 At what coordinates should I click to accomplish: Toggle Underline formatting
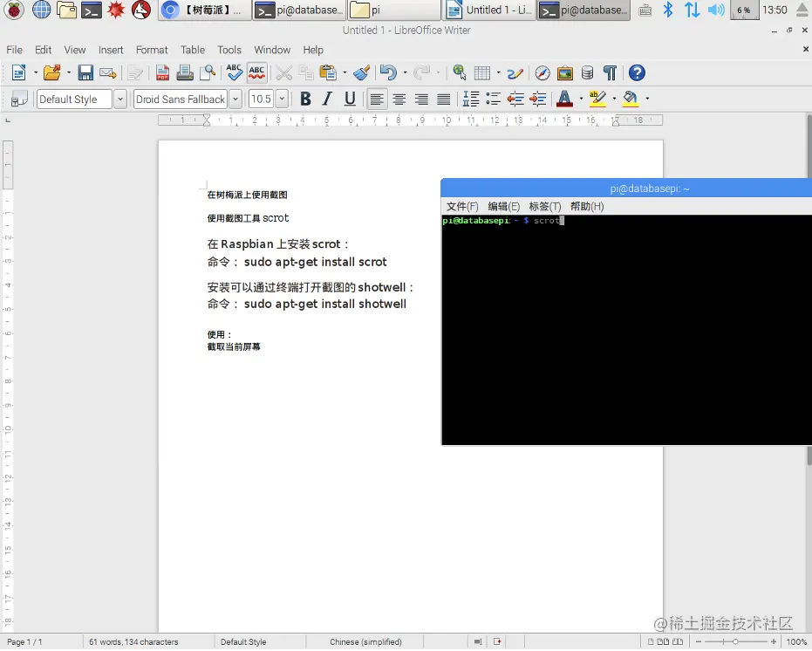(x=350, y=99)
